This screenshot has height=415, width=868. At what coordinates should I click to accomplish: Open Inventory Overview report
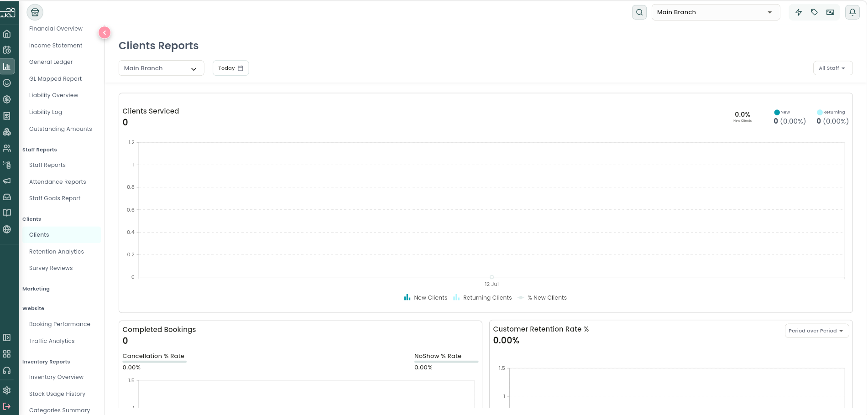(x=56, y=377)
